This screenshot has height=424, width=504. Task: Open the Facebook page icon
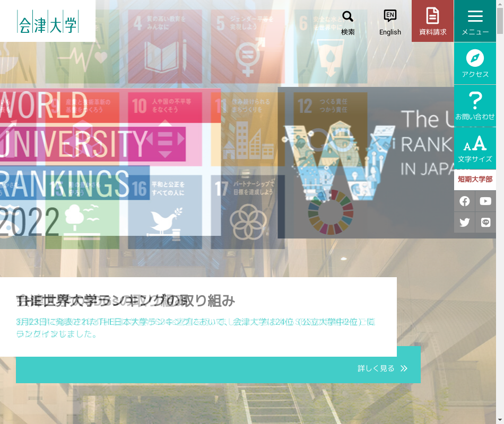[465, 201]
